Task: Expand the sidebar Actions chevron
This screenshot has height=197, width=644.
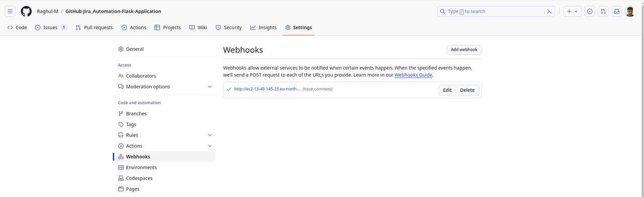Action: pos(210,146)
